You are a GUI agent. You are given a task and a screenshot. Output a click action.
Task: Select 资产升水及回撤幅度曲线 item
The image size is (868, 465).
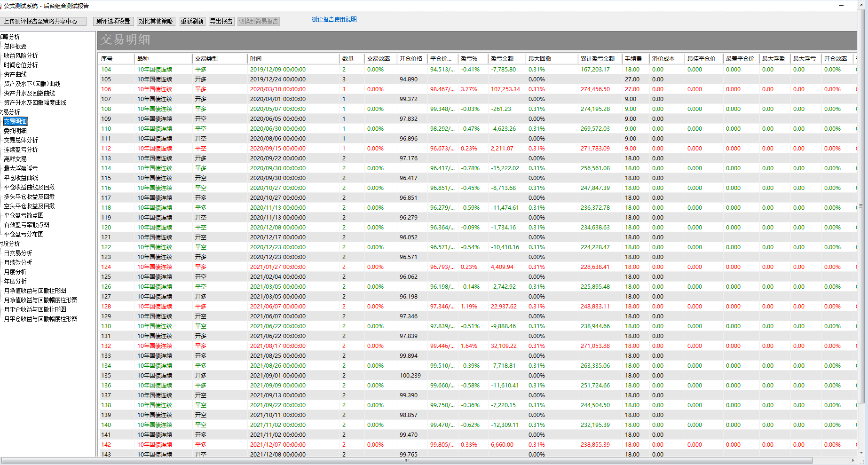[35, 102]
